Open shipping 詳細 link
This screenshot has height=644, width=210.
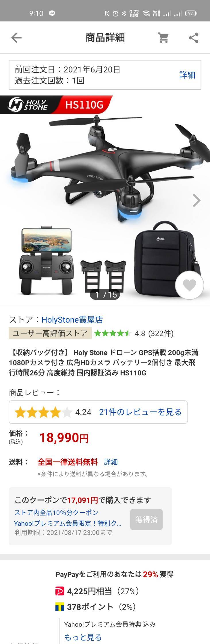click(111, 462)
